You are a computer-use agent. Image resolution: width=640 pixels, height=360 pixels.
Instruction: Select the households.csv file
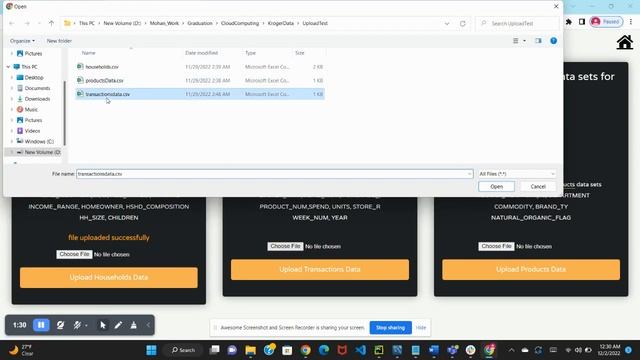pyautogui.click(x=200, y=67)
